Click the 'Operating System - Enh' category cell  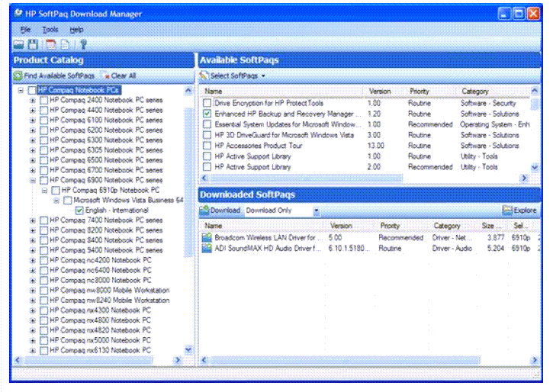pyautogui.click(x=494, y=124)
